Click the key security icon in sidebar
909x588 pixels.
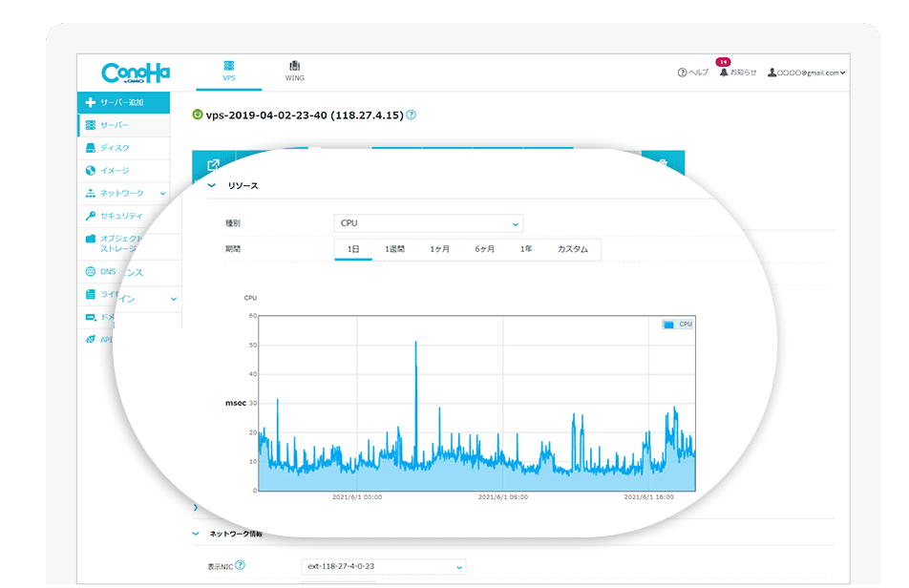pyautogui.click(x=91, y=216)
